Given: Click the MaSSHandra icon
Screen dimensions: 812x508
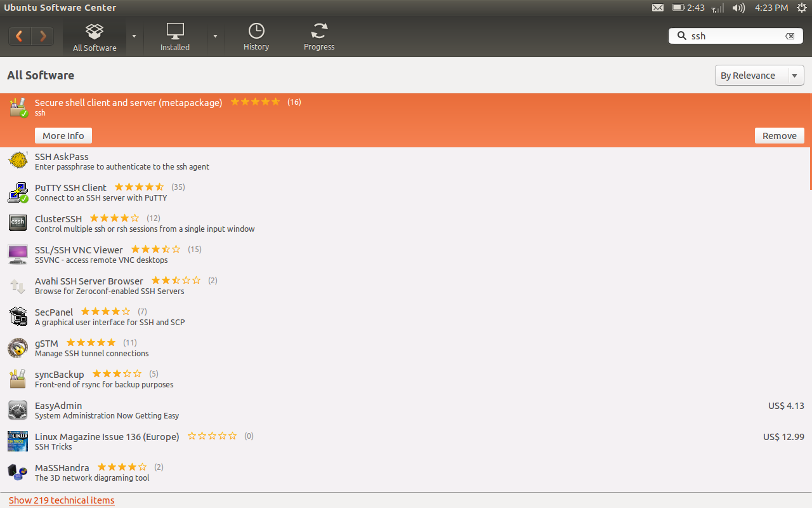Looking at the screenshot, I should (x=18, y=472).
